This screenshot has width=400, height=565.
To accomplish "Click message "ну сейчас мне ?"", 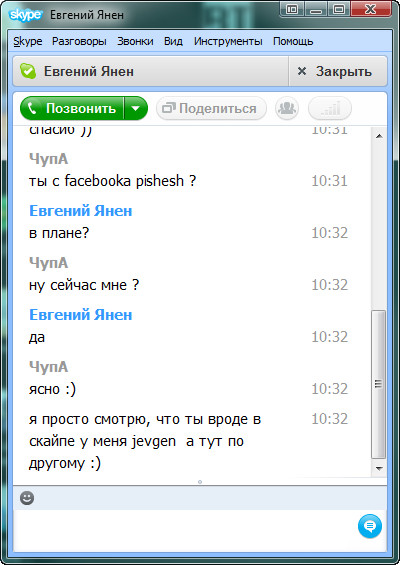I will pos(84,285).
